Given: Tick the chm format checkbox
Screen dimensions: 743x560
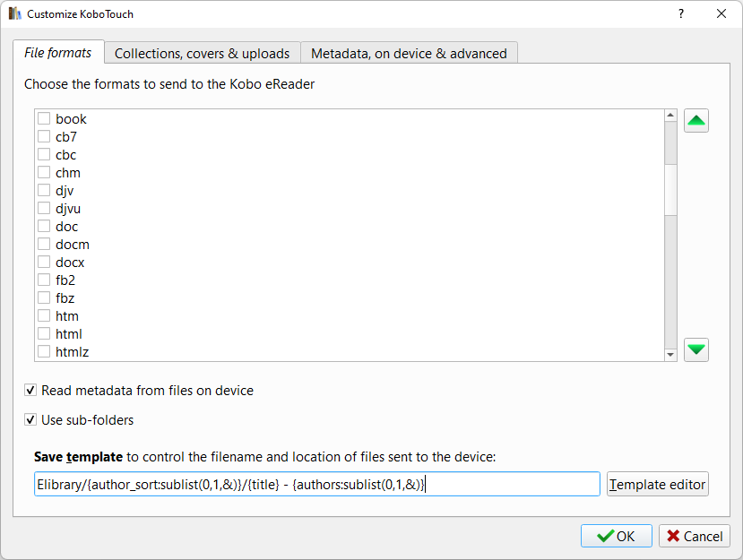Looking at the screenshot, I should [44, 172].
